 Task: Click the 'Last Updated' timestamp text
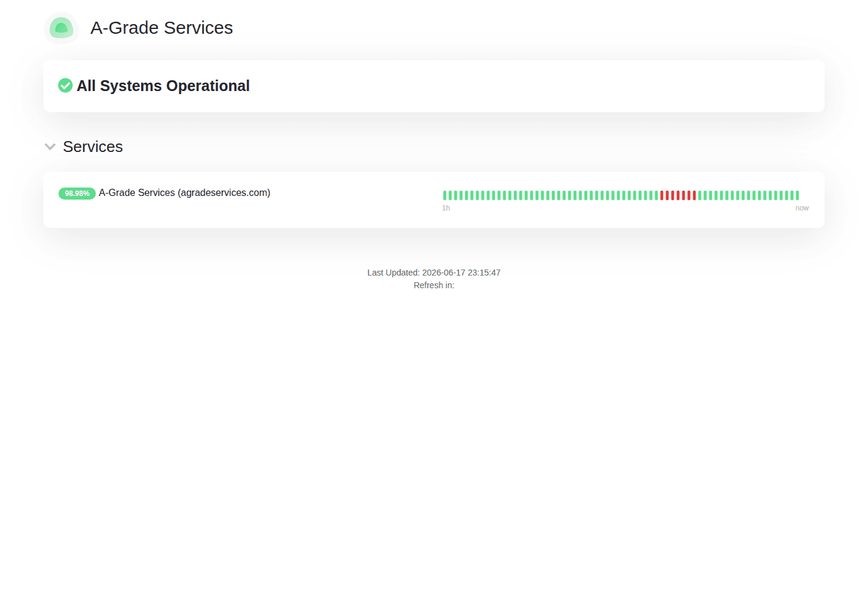coord(434,273)
